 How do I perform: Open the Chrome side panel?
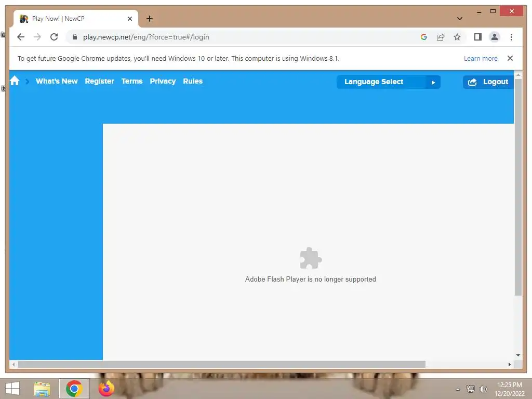(478, 37)
